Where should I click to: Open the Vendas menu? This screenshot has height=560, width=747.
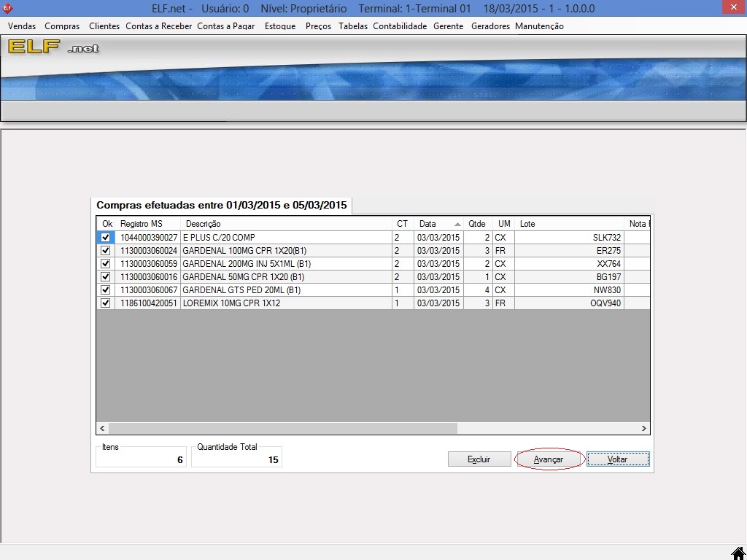point(22,26)
